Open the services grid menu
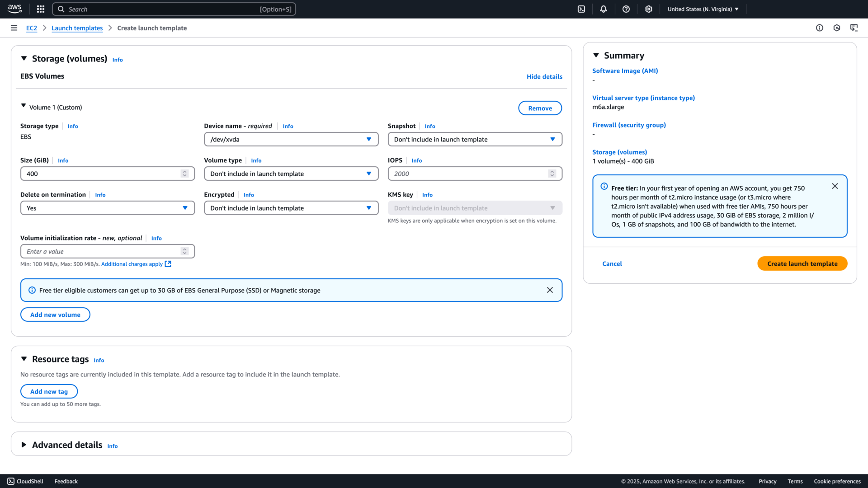This screenshot has height=488, width=868. coord(41,9)
